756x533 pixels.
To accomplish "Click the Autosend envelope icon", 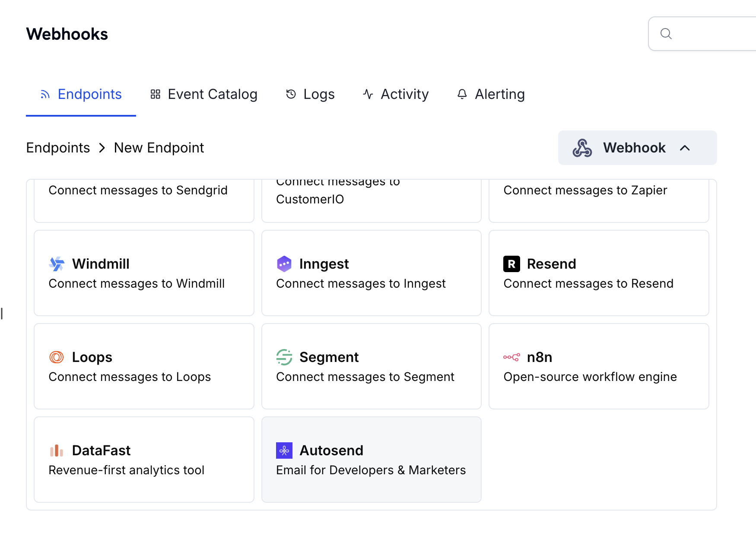I will [285, 450].
